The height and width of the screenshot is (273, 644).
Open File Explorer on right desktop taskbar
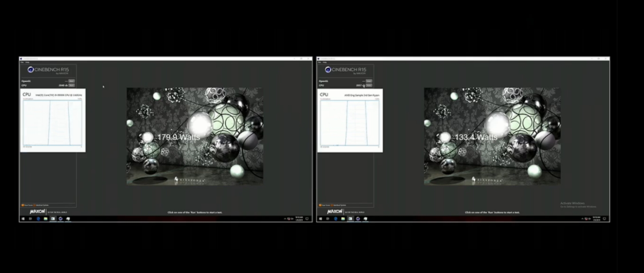(343, 219)
